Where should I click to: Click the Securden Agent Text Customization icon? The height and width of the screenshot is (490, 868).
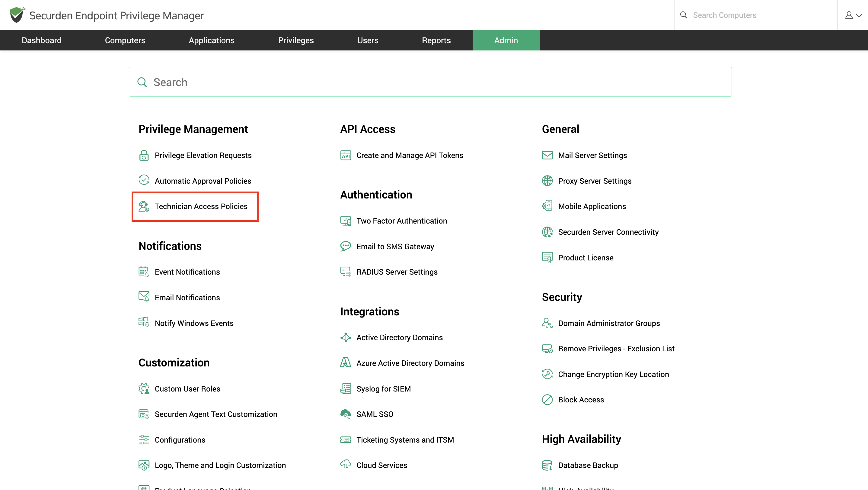144,414
